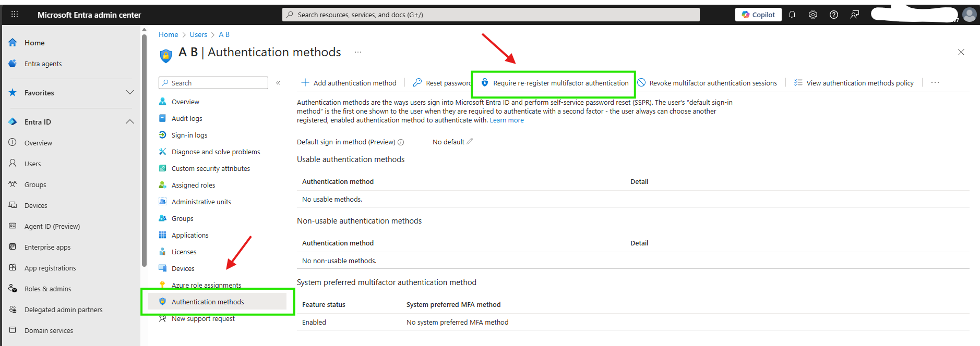Open Administrative units in the user menu
Viewport: 980px width, 346px height.
(201, 202)
